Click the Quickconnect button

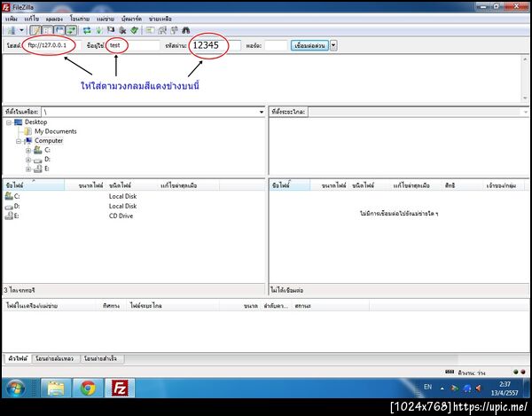coord(309,45)
